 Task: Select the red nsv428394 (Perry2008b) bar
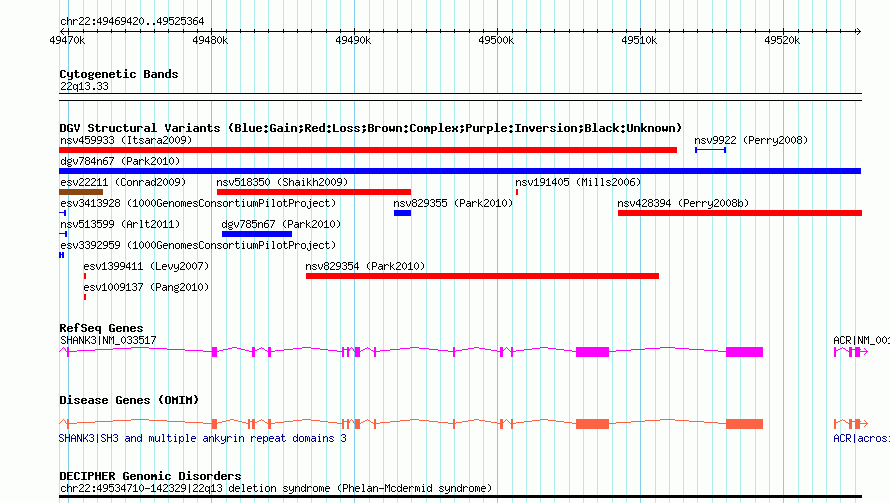(x=740, y=213)
